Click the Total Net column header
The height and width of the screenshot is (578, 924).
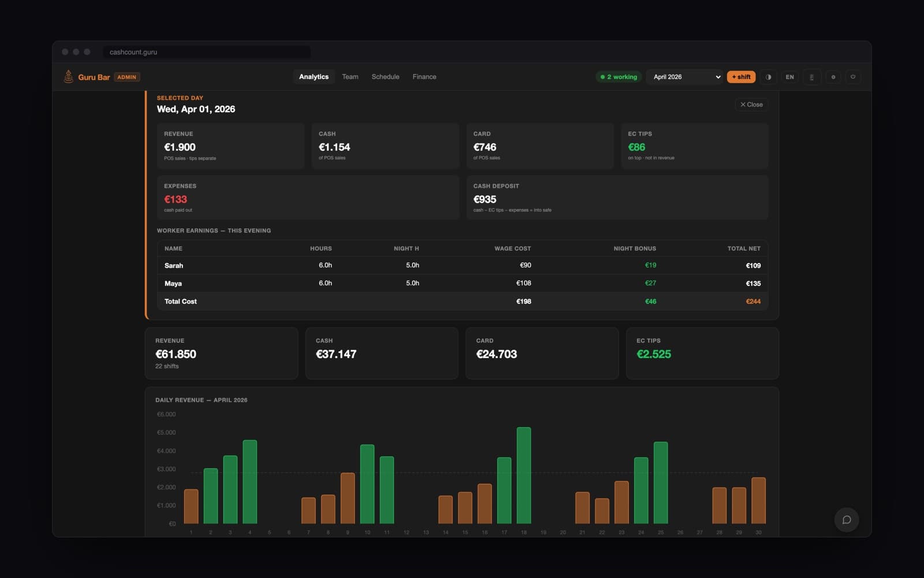744,249
